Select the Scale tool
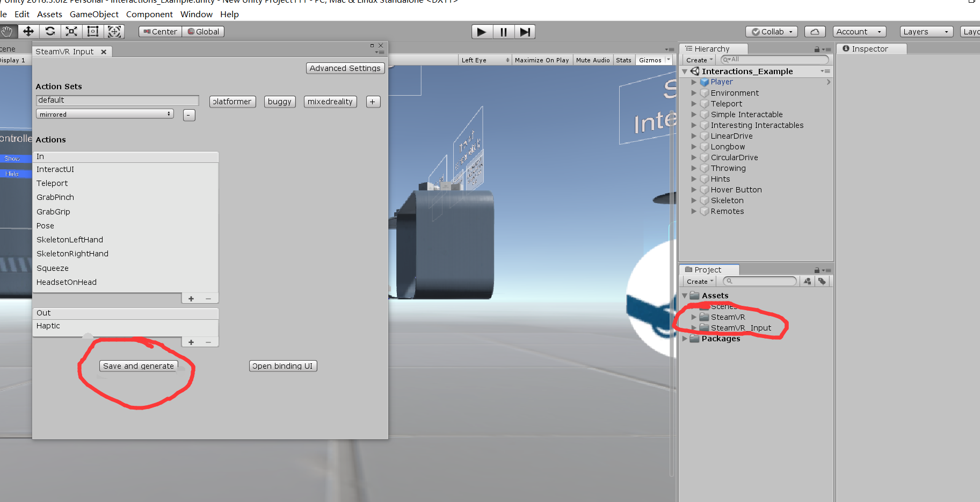 [71, 32]
